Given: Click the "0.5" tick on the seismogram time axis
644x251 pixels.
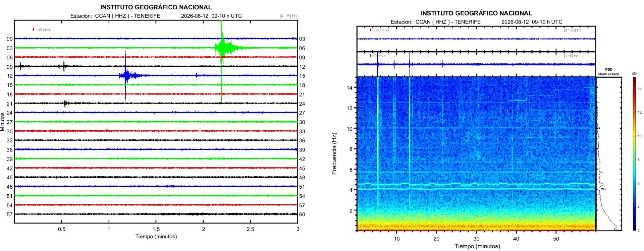Looking at the screenshot, I should pos(62,229).
